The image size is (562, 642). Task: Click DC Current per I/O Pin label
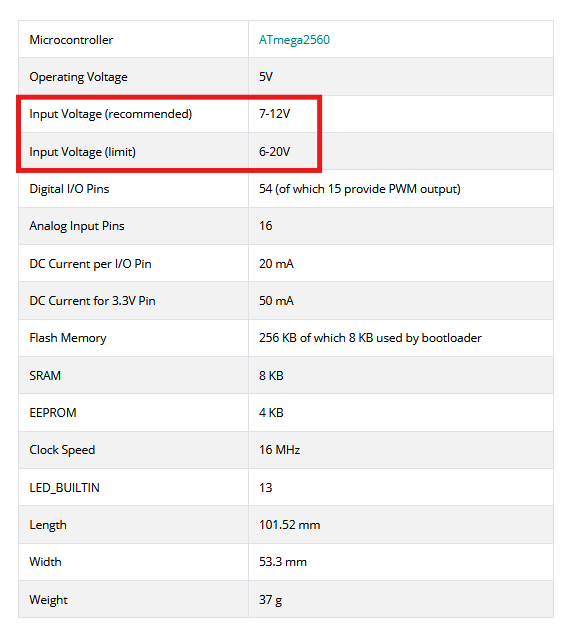(90, 264)
